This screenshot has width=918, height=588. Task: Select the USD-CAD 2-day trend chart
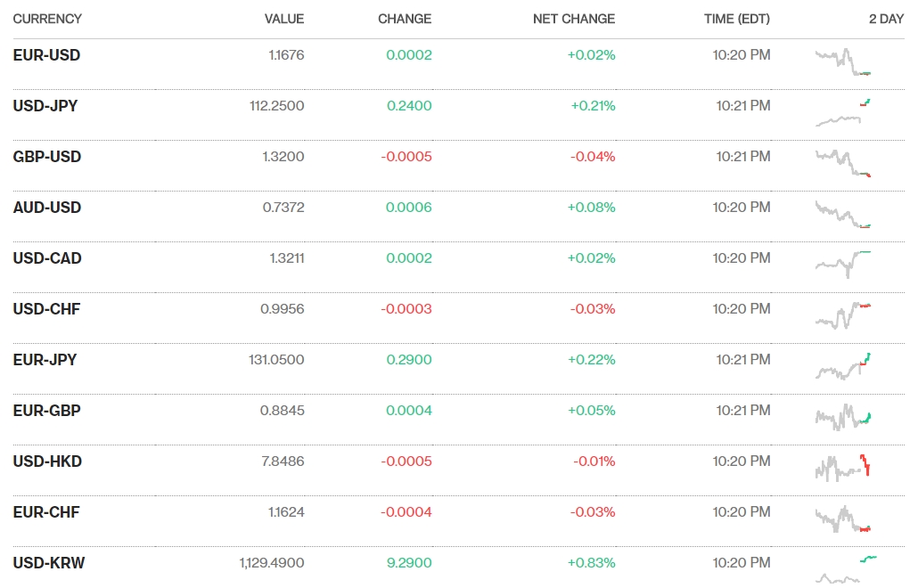tap(843, 264)
